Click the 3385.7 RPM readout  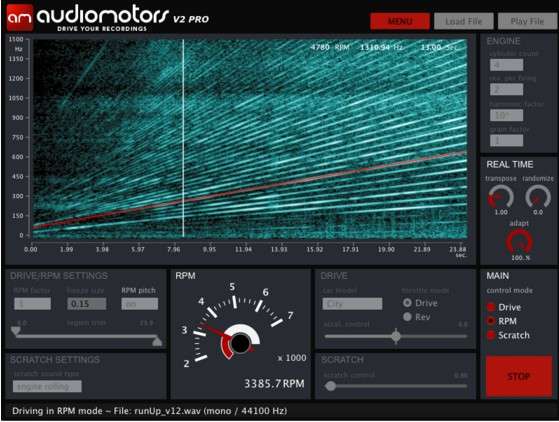274,384
